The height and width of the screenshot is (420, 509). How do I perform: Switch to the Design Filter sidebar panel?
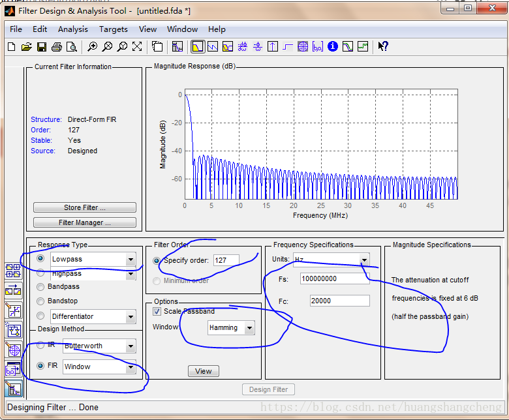[x=13, y=389]
